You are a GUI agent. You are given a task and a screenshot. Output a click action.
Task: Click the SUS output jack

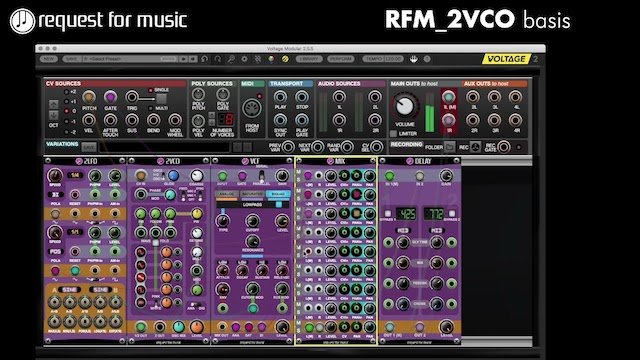[x=131, y=120]
